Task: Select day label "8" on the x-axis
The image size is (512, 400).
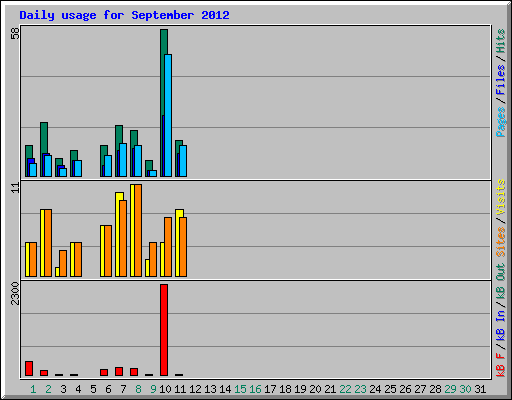Action: click(x=138, y=389)
